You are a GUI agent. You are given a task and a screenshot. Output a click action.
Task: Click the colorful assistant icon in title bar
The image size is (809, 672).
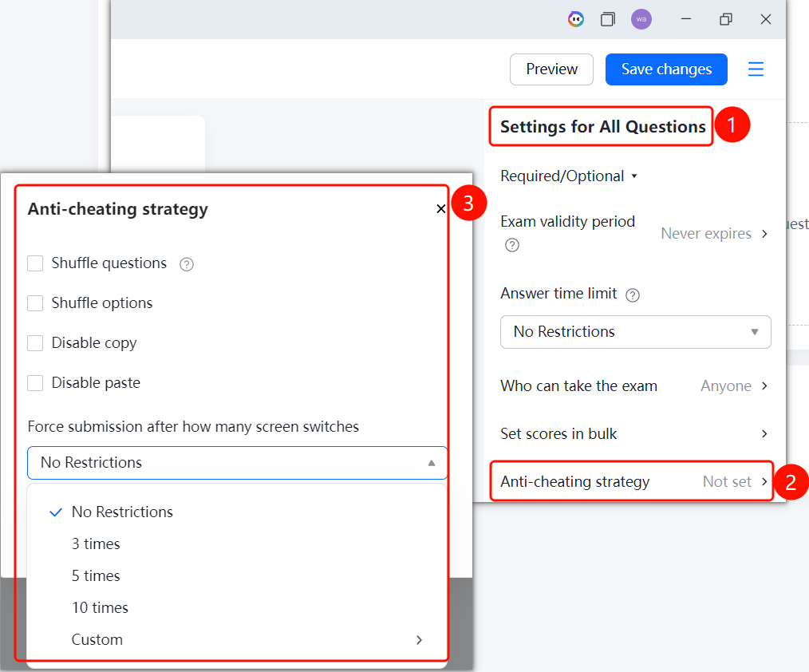pyautogui.click(x=576, y=20)
